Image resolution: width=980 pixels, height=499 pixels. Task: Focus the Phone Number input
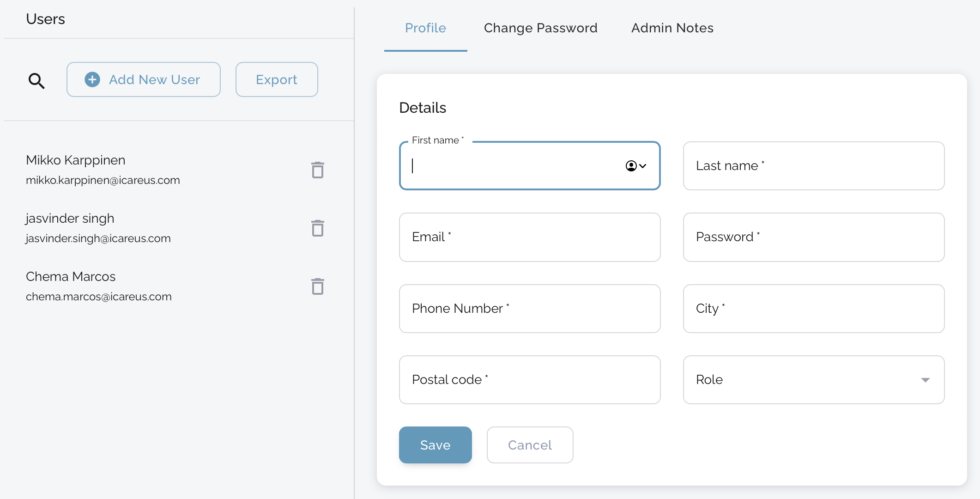tap(529, 309)
